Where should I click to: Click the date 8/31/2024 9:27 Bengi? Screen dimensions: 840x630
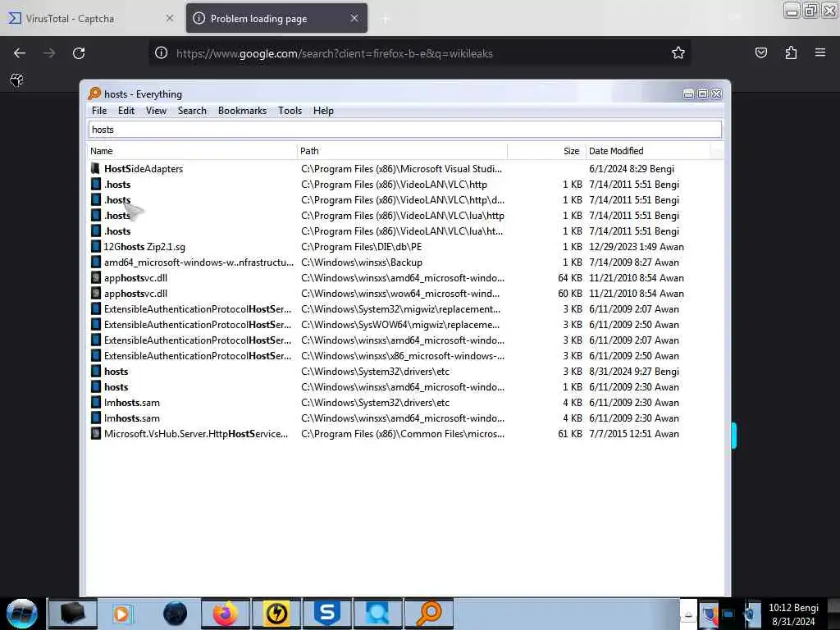pyautogui.click(x=634, y=372)
